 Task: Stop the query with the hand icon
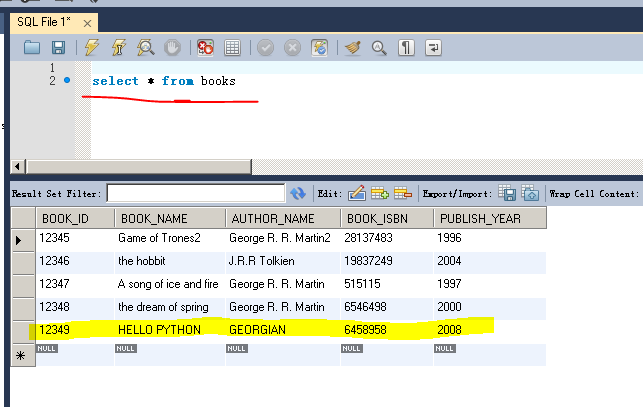click(172, 48)
